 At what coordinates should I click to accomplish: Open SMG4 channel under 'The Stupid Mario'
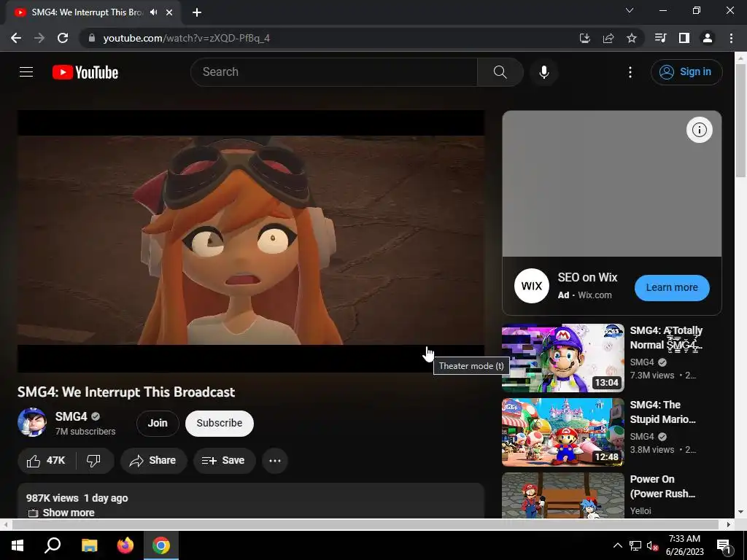[642, 437]
